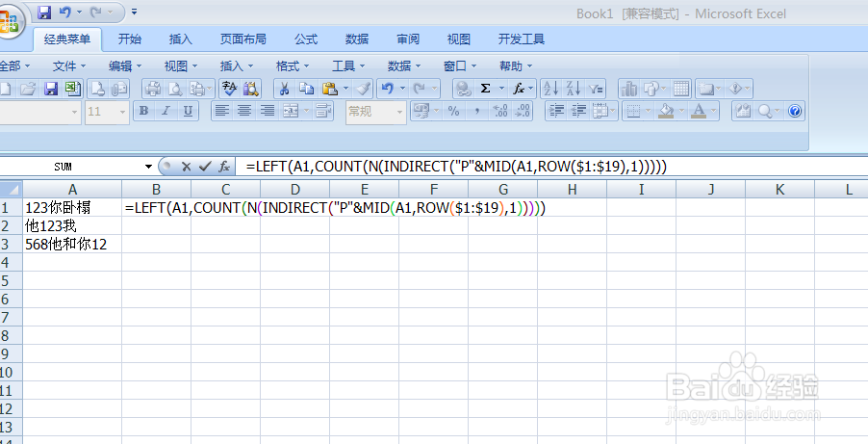Save via Quick Access Toolbar icon

(x=45, y=12)
